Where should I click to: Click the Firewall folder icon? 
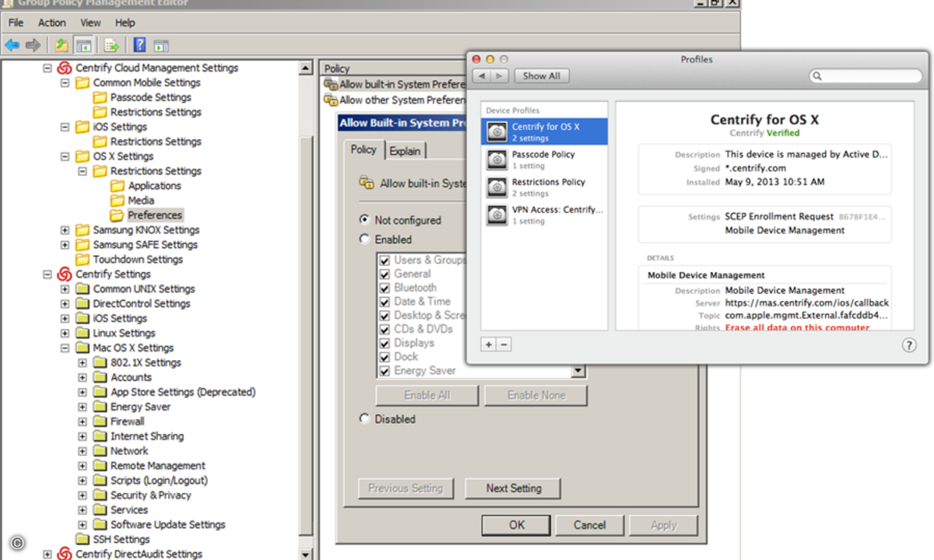[x=100, y=421]
